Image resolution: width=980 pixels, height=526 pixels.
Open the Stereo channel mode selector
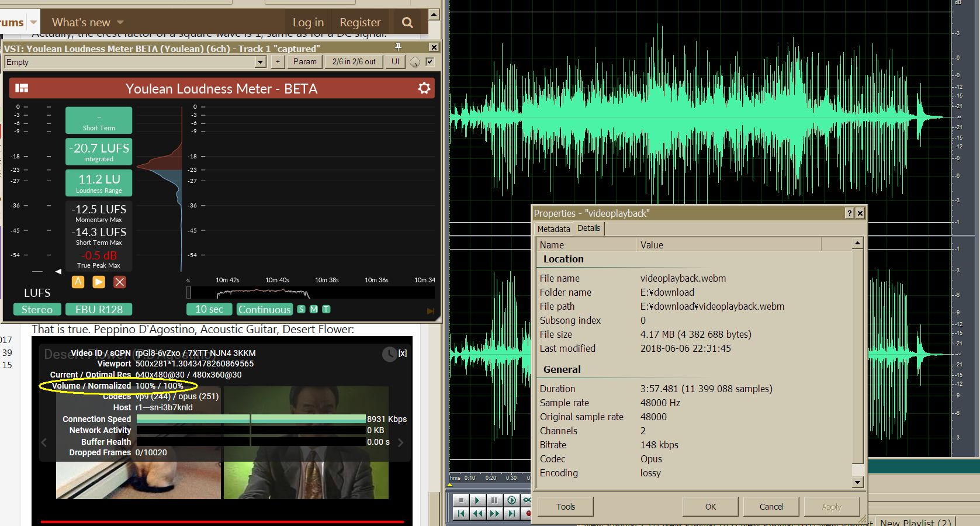click(x=37, y=309)
